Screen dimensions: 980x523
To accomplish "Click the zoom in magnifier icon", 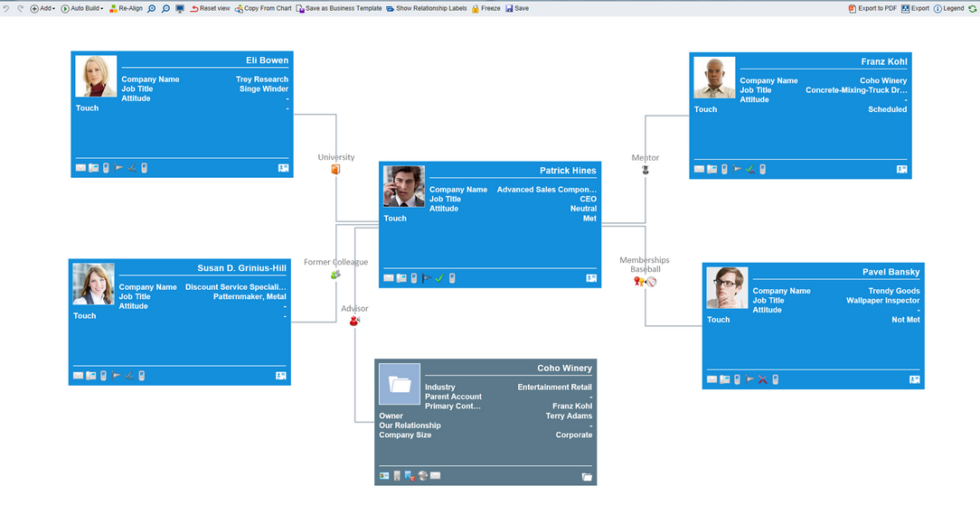I will [x=152, y=8].
